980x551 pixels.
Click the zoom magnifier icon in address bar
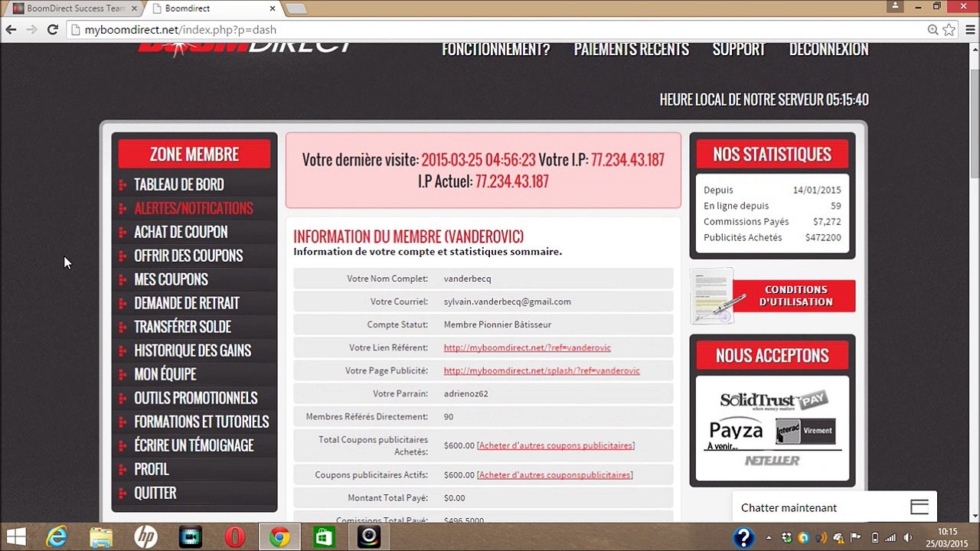(933, 30)
